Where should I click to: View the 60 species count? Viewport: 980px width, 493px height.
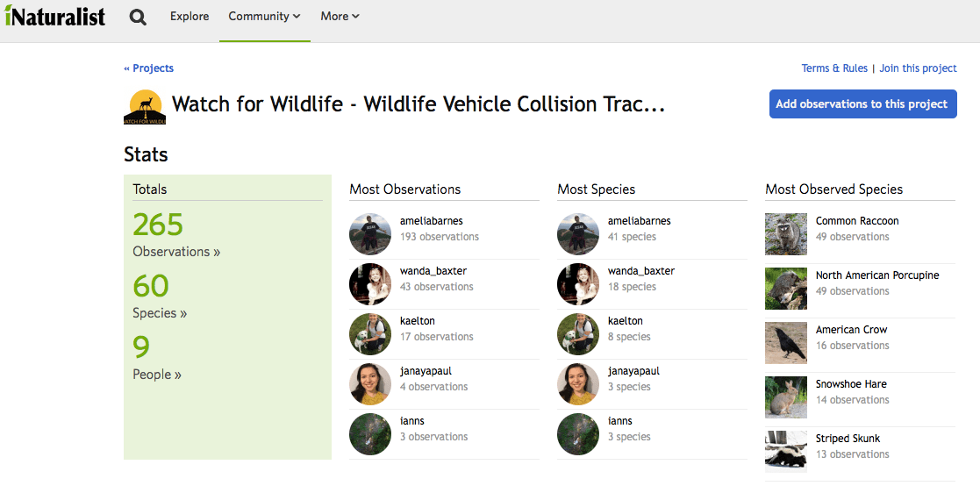tap(151, 286)
